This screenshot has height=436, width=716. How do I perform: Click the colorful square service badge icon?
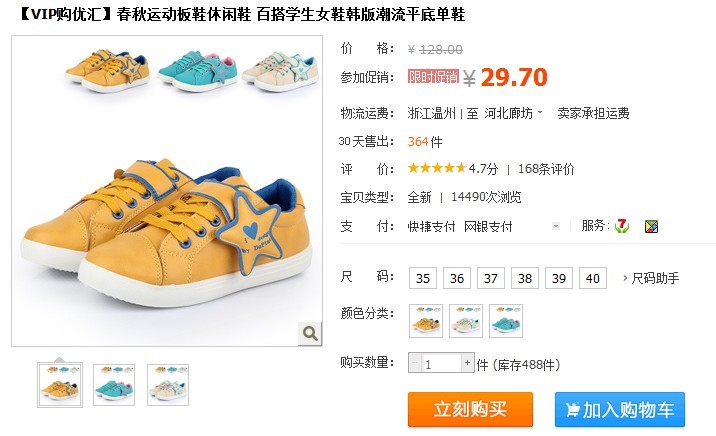pos(651,226)
